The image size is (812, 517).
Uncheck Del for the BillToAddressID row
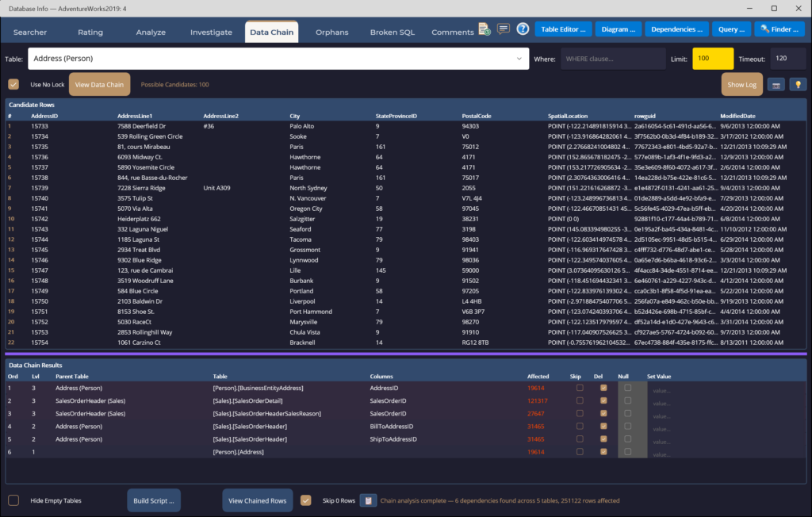click(x=603, y=427)
